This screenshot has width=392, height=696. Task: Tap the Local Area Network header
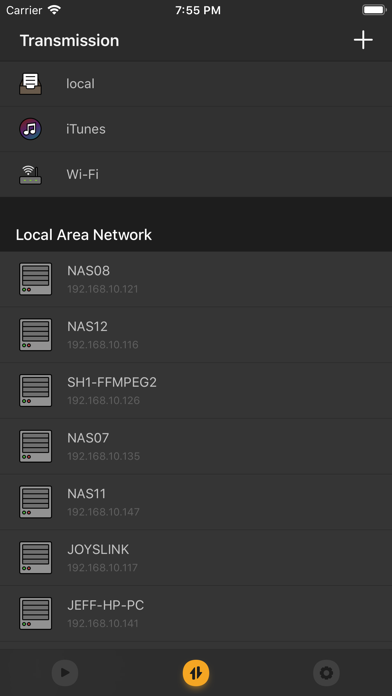(x=83, y=235)
